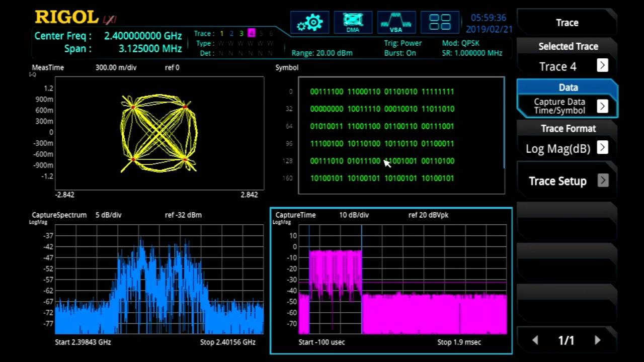
Task: Select the highlighted trace 4 indicator
Action: 251,34
